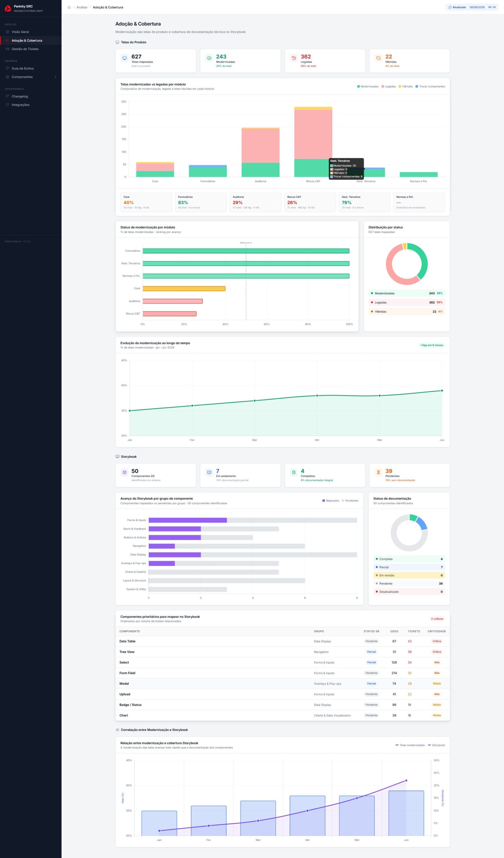Toggle the Mapeados legend color swatch
504x858 pixels.
click(x=323, y=500)
